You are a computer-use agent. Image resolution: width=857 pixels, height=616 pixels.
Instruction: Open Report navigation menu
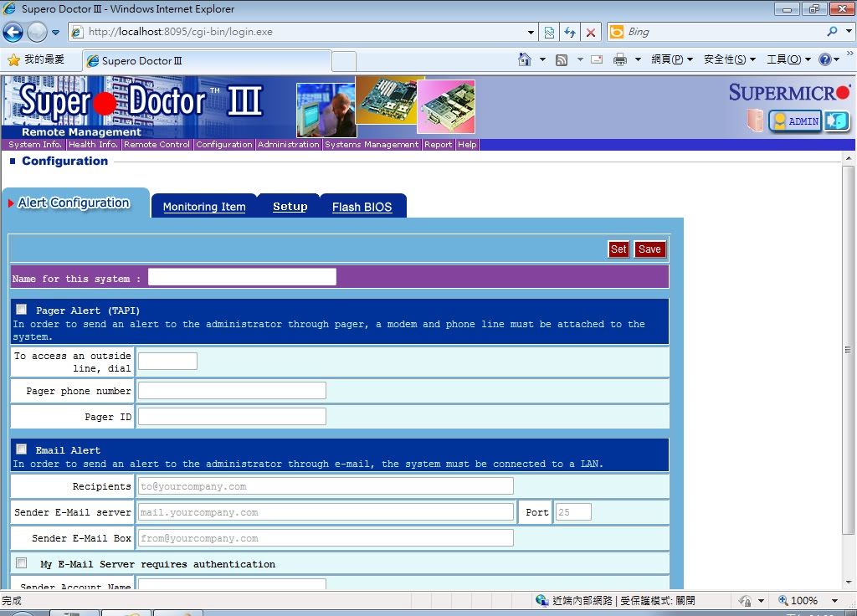click(439, 144)
